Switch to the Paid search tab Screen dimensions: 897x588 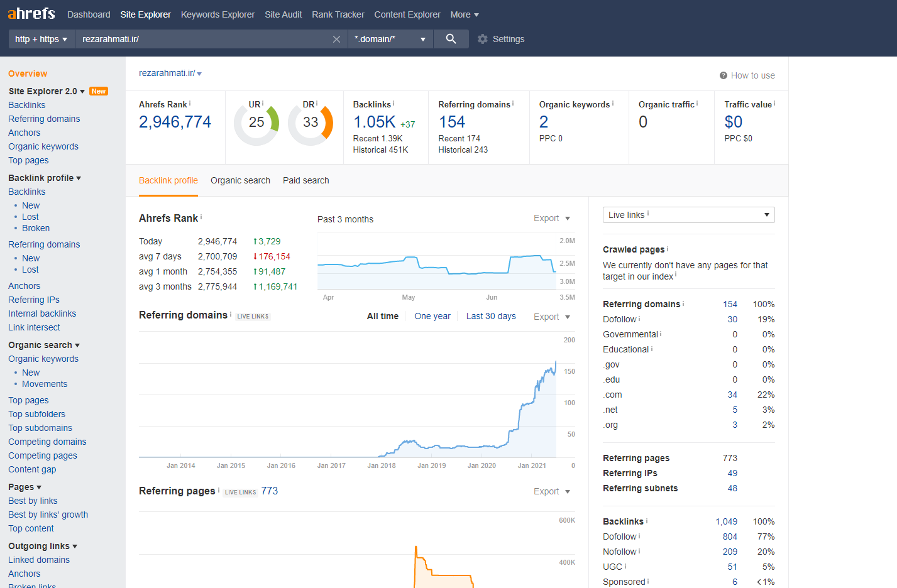coord(306,180)
